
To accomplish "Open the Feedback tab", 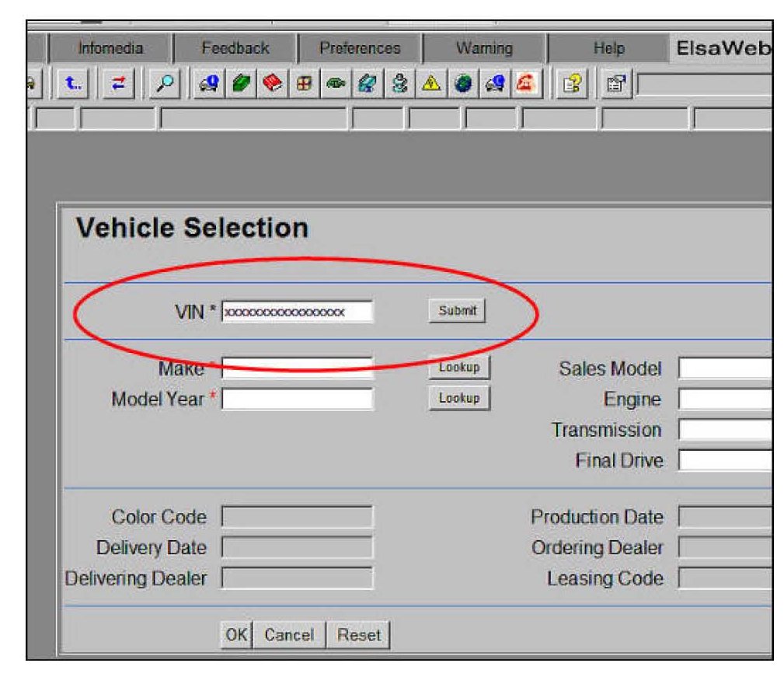I will pos(235,48).
